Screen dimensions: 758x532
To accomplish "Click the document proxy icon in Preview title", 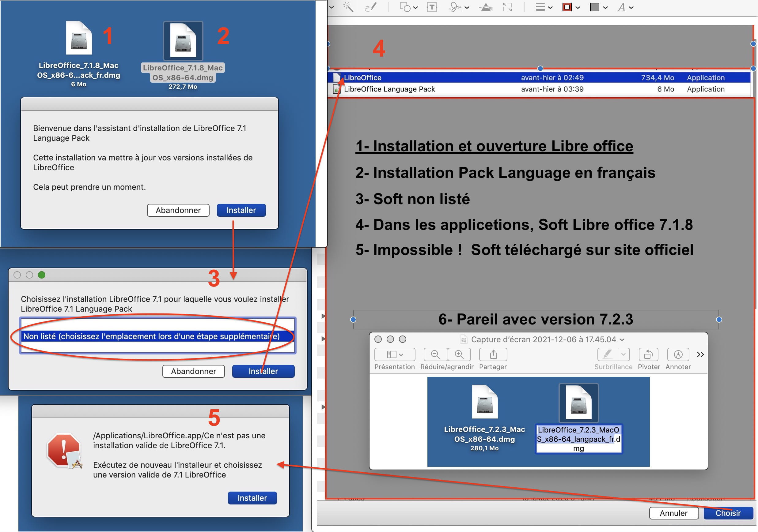I will 464,339.
